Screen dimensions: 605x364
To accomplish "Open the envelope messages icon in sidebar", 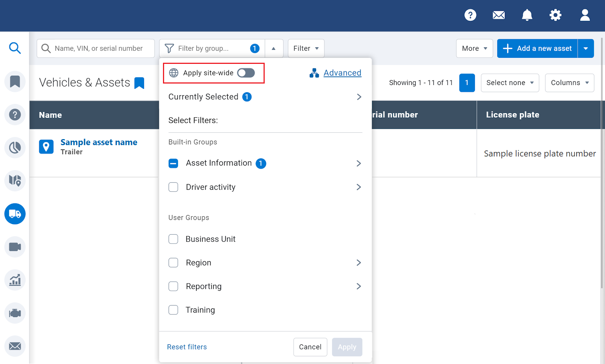I will [15, 346].
